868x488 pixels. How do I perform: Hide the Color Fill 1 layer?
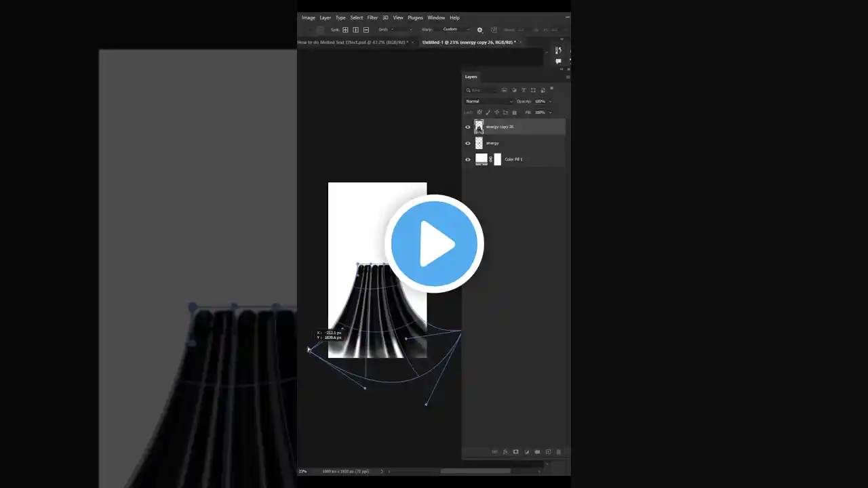coord(468,159)
